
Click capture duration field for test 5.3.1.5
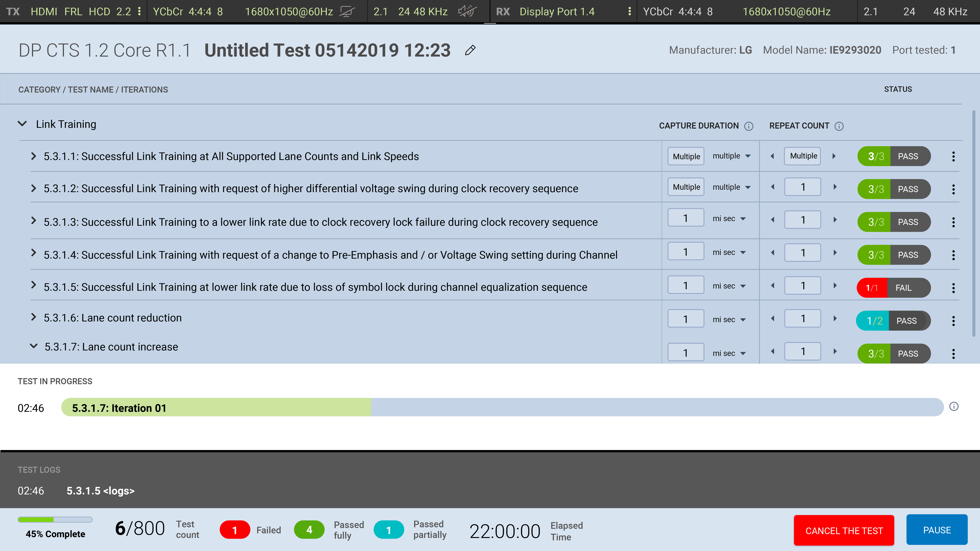click(686, 285)
